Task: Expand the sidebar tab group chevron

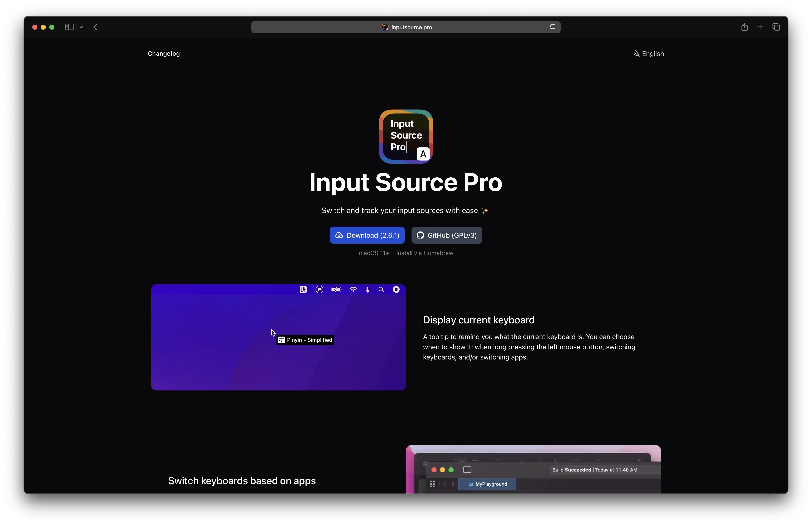Action: 81,27
